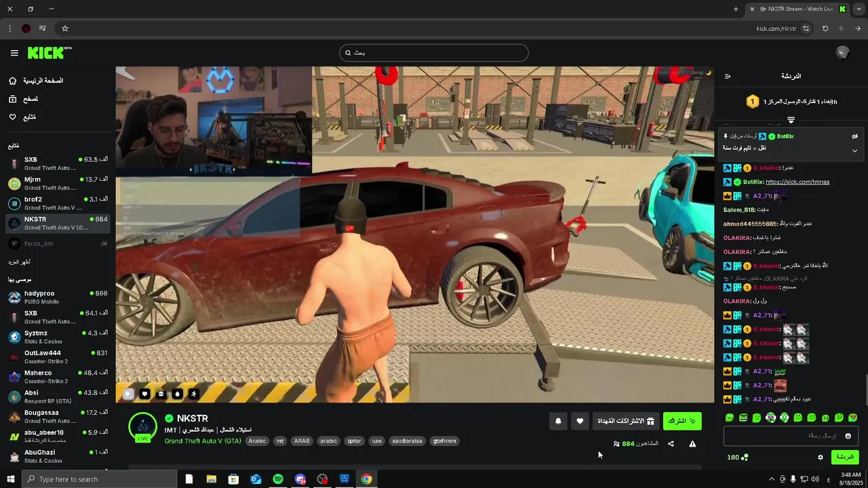The height and width of the screenshot is (488, 868).
Task: Bookmark this page with the star icon
Action: 65,28
